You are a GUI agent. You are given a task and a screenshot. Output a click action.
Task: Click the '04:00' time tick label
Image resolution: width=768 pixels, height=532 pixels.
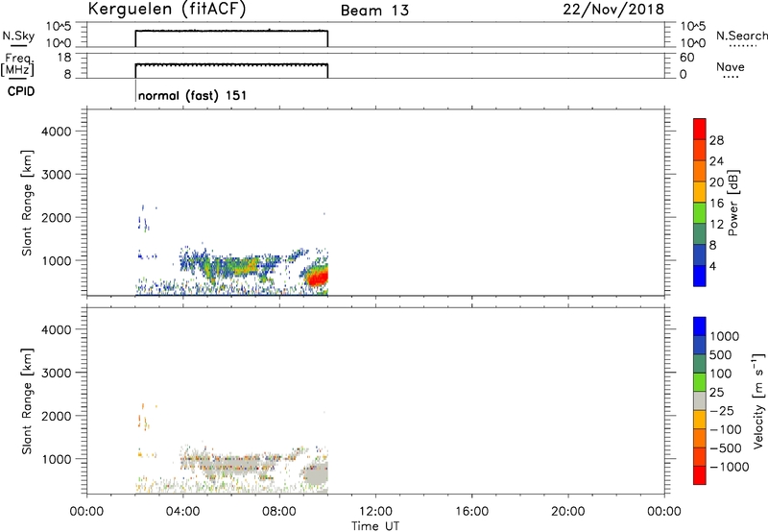182,512
